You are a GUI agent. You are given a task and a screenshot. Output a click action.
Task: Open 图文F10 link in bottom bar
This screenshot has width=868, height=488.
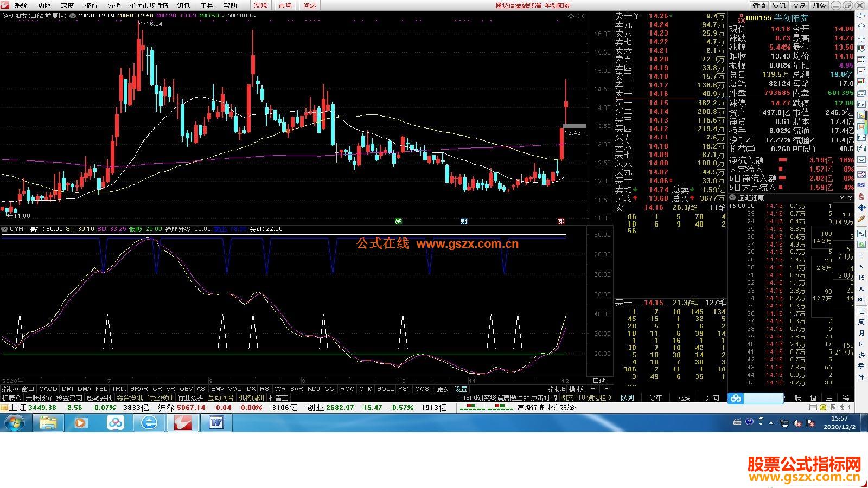click(573, 397)
